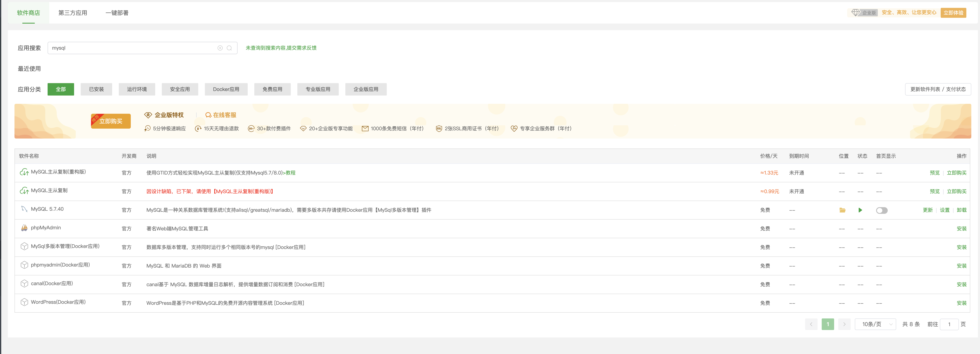Viewport: 980px width, 354px height.
Task: Select page 1 in pagination
Action: (828, 324)
